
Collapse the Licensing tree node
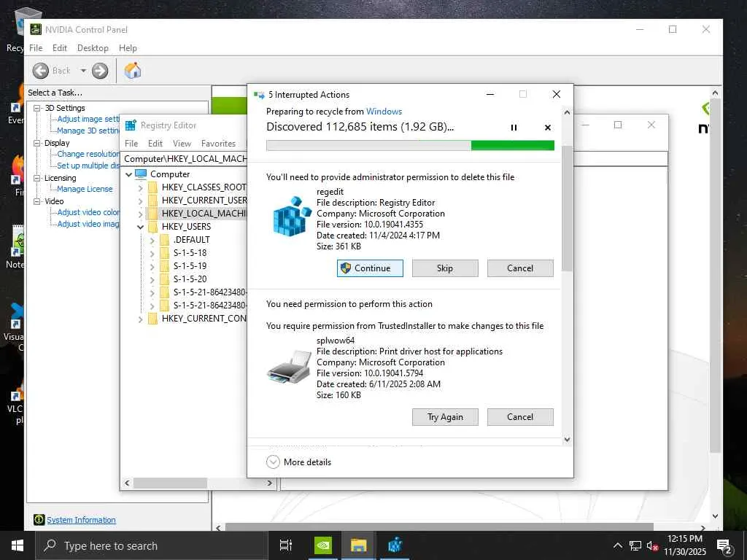tap(36, 178)
